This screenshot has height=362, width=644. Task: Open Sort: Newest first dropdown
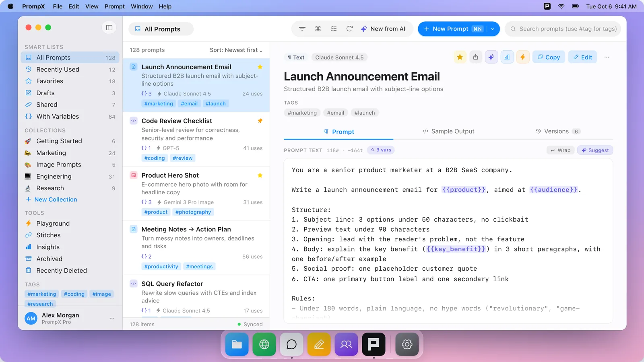[x=236, y=50]
